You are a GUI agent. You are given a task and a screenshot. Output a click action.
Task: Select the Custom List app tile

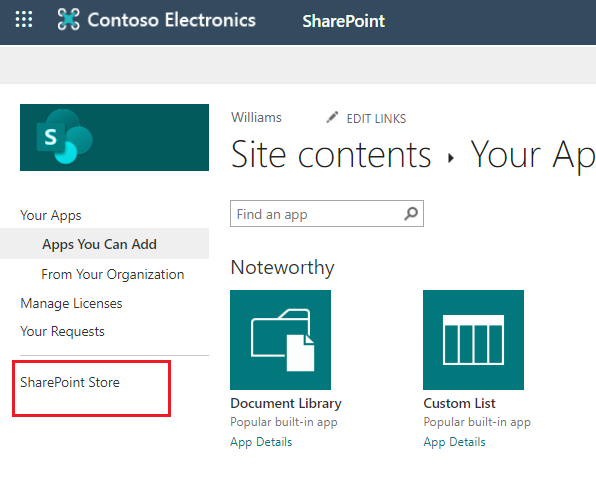pos(473,340)
